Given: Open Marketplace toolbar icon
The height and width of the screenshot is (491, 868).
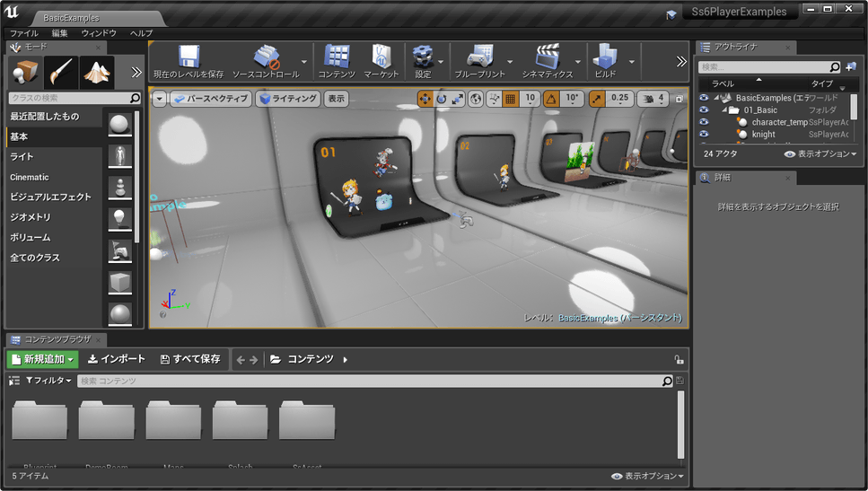Looking at the screenshot, I should tap(381, 61).
